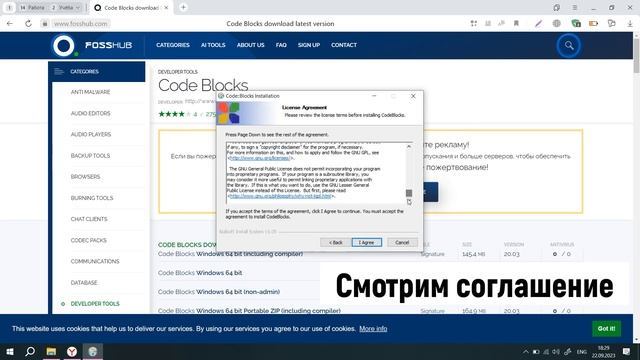Show hidden system tray icons
Screen dimensions: 640x360
[526, 351]
